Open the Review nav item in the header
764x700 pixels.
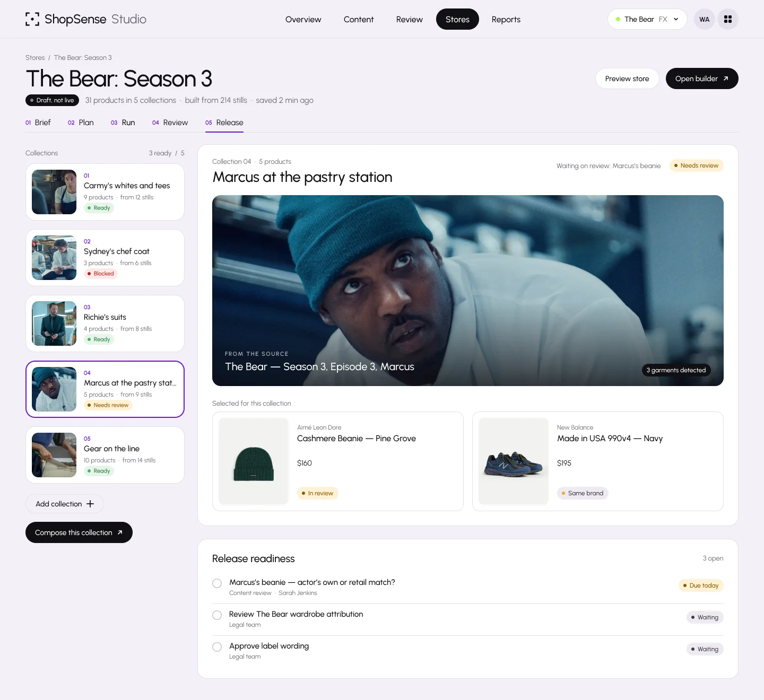[410, 19]
